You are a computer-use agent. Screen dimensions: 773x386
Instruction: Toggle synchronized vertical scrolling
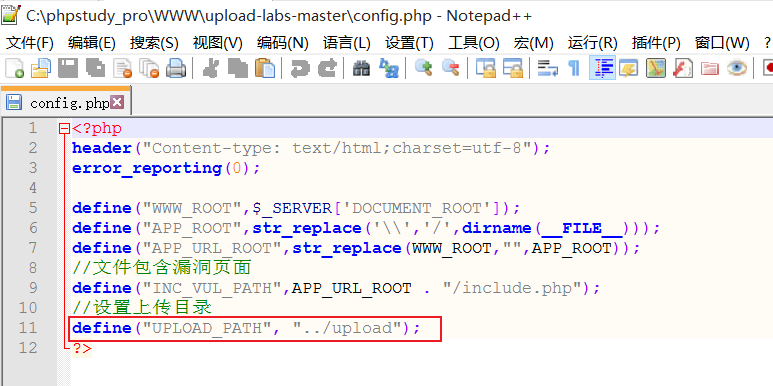(486, 68)
